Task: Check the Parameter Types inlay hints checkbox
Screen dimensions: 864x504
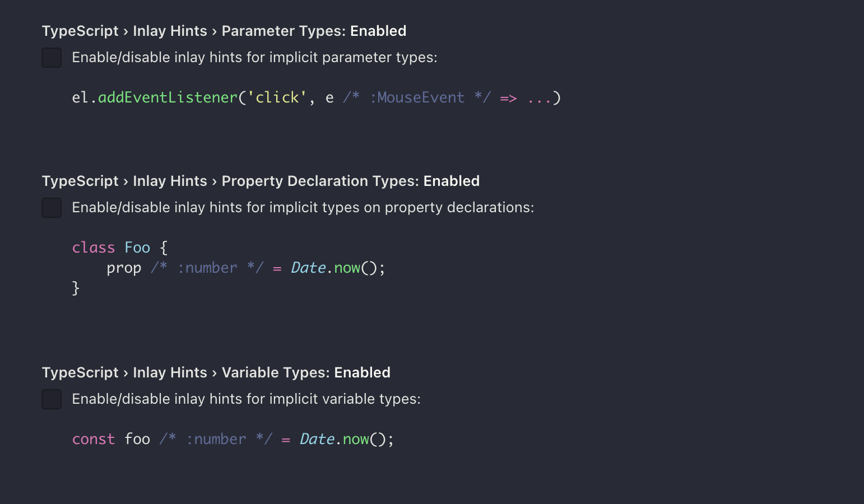Action: point(51,57)
